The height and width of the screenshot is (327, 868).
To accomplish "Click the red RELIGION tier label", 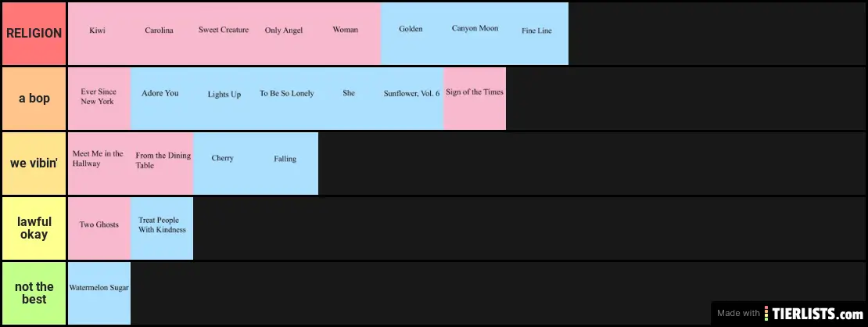I will [34, 34].
